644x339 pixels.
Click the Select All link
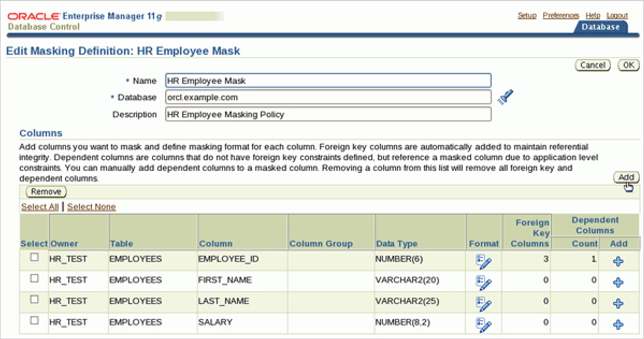click(x=40, y=207)
